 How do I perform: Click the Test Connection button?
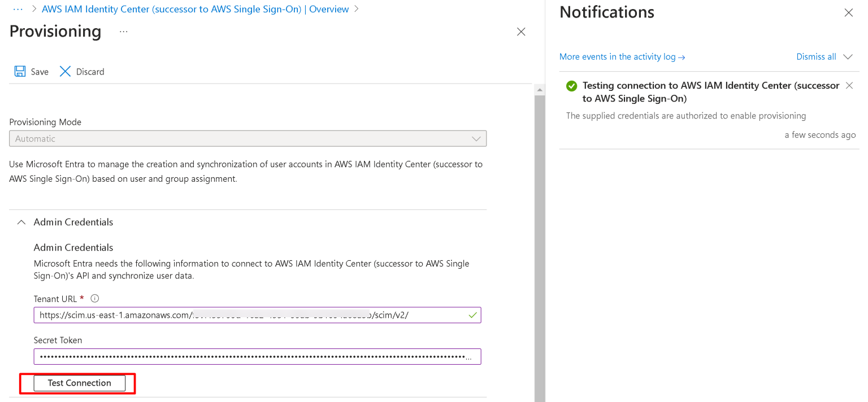79,383
